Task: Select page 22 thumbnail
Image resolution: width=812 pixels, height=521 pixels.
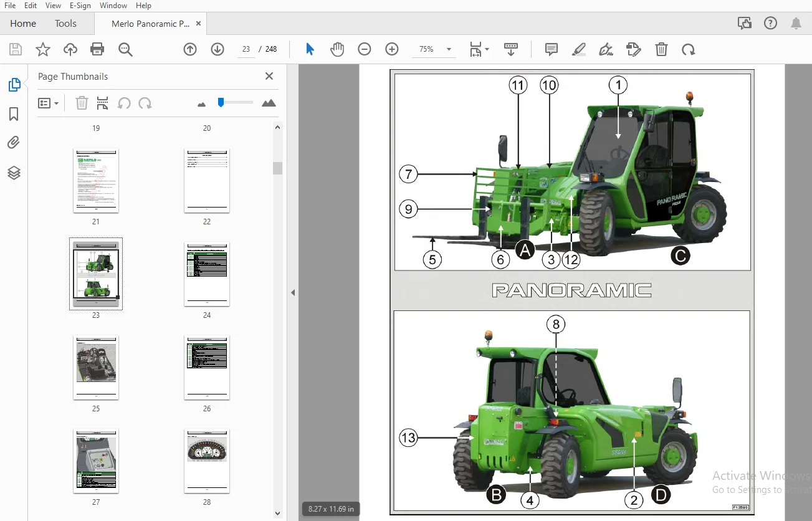Action: [x=207, y=181]
